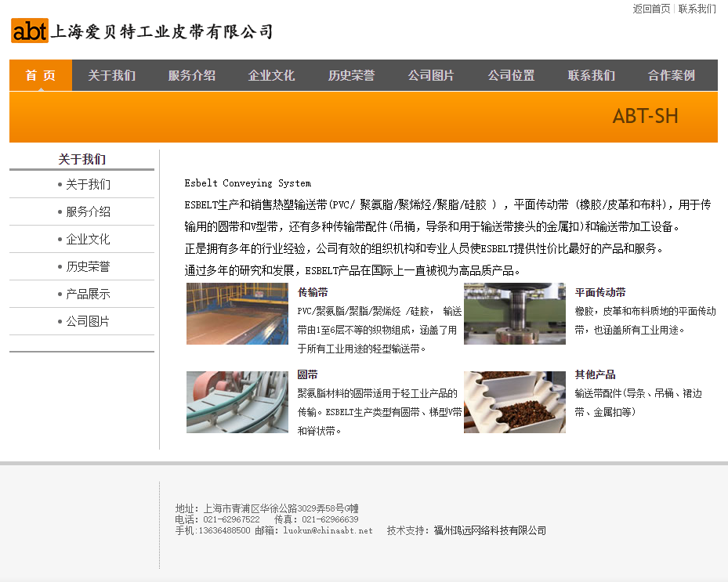Click the 传输带 conveyor belt photo

point(237,314)
